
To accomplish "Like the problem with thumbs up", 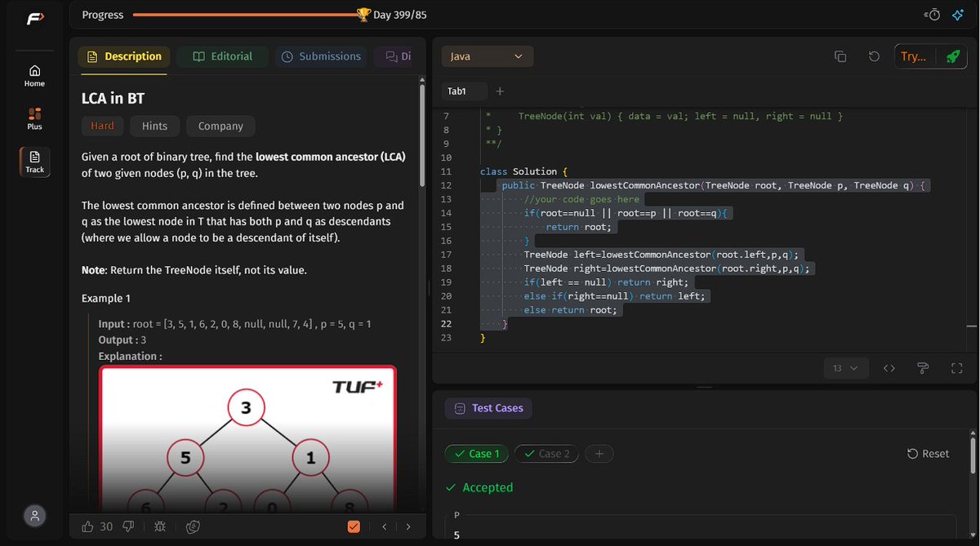I will 87,526.
